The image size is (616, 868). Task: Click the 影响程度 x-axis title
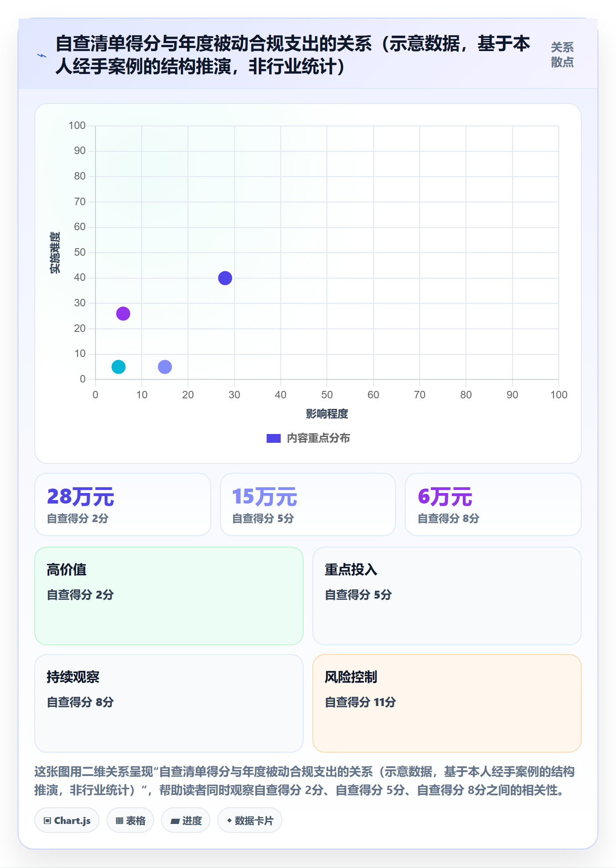click(x=327, y=414)
